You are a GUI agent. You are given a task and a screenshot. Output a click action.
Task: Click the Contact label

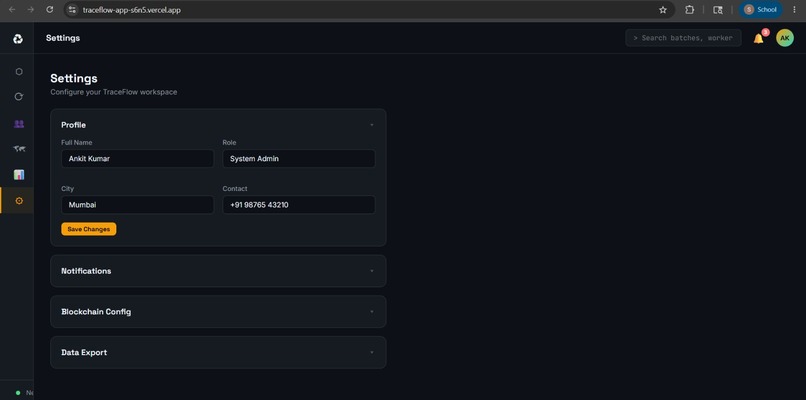235,189
